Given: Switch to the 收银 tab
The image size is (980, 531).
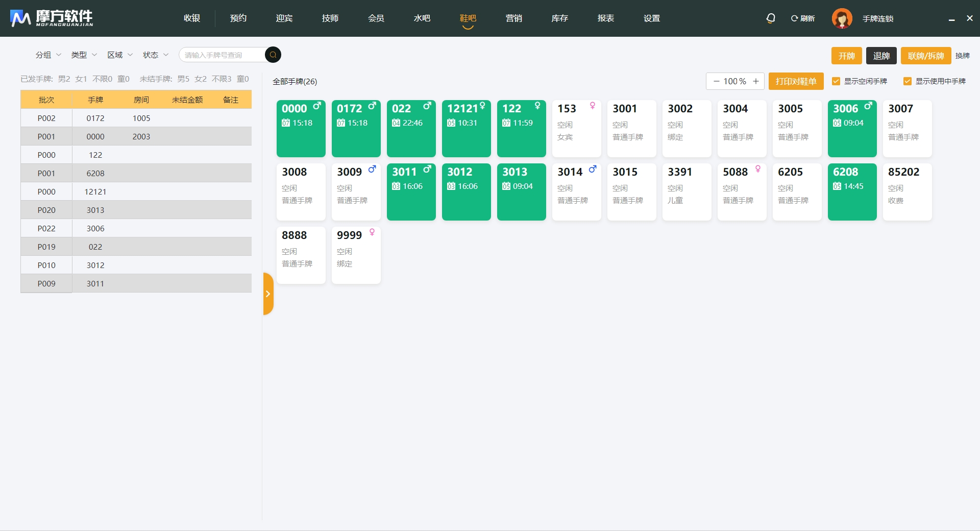Looking at the screenshot, I should (x=192, y=18).
